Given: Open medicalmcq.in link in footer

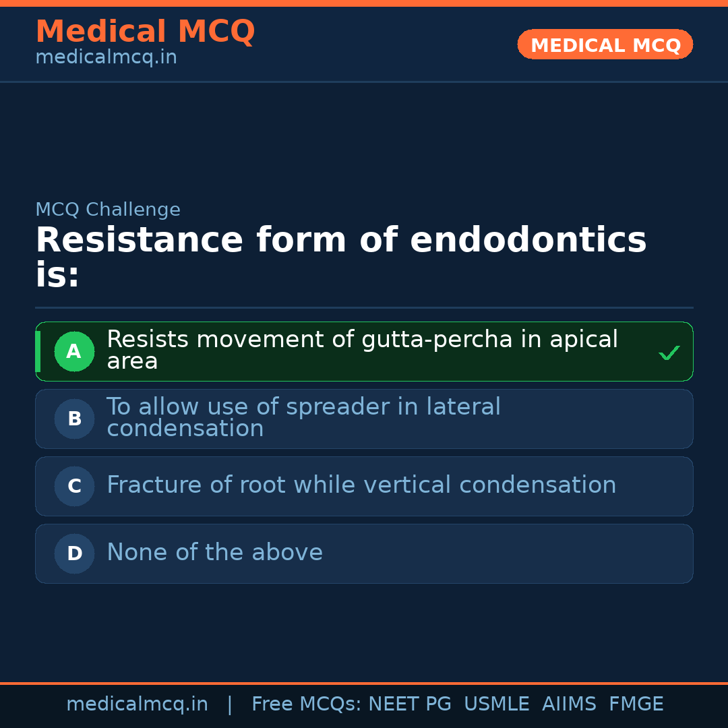Looking at the screenshot, I should point(137,704).
